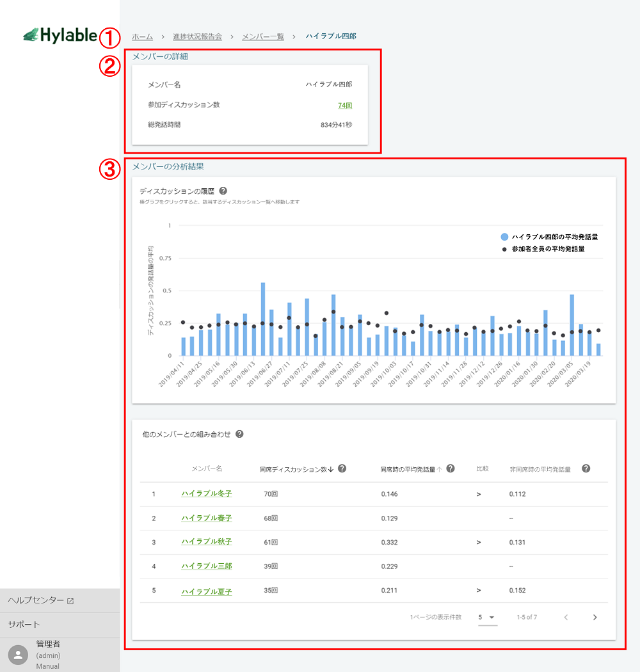Image resolution: width=640 pixels, height=672 pixels.
Task: Open サポート in the sidebar
Action: (24, 625)
